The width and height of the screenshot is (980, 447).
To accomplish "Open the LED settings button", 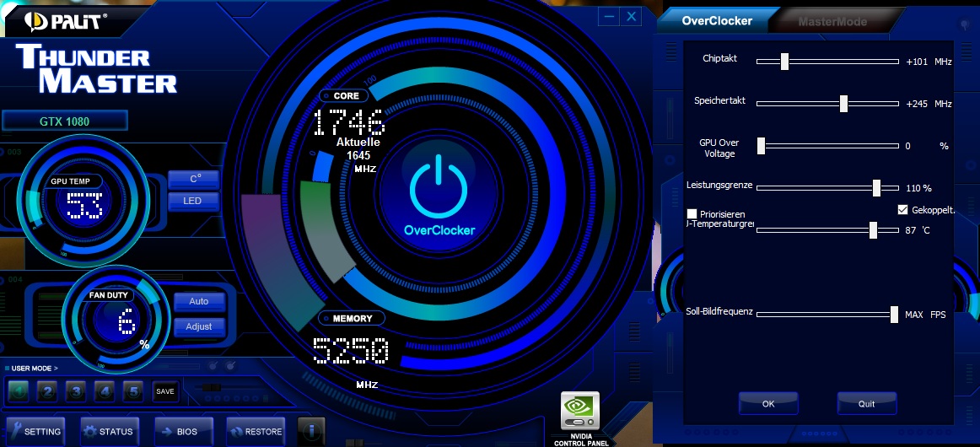I will point(194,202).
